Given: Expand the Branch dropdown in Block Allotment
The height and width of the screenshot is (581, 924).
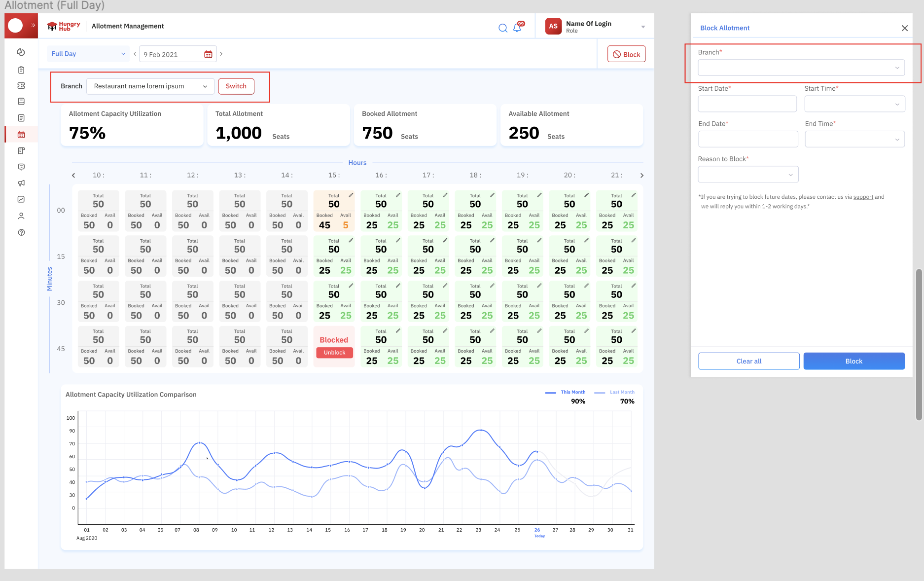Looking at the screenshot, I should tap(801, 68).
